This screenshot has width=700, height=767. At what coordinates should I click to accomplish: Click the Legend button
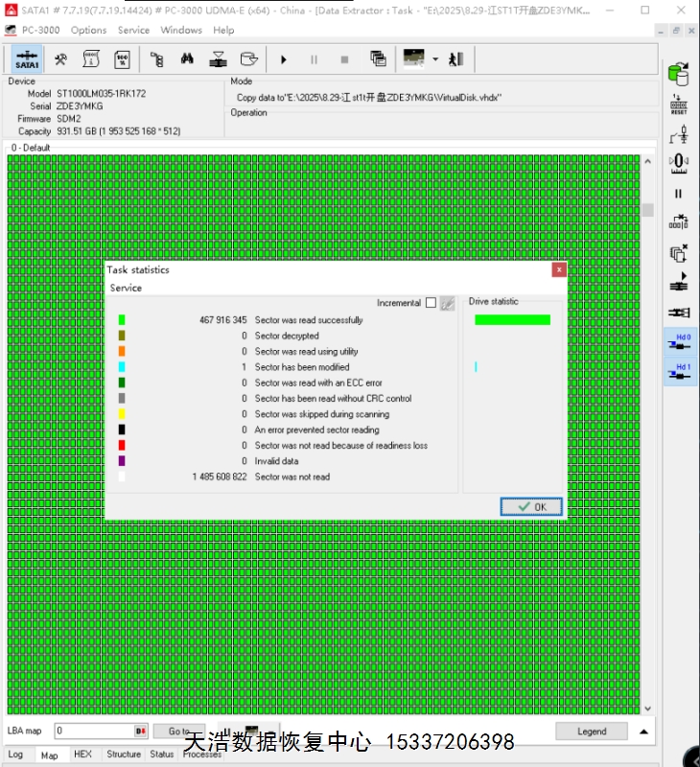click(x=592, y=732)
